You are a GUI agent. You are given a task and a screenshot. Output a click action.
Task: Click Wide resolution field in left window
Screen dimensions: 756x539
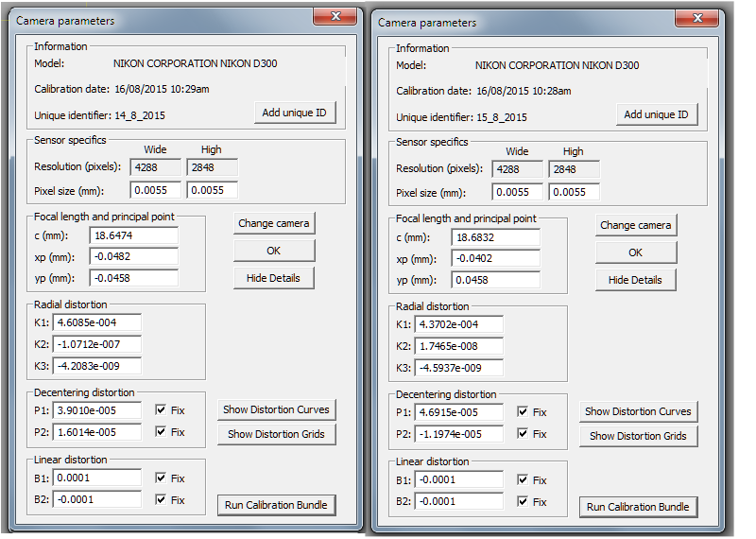tap(156, 167)
